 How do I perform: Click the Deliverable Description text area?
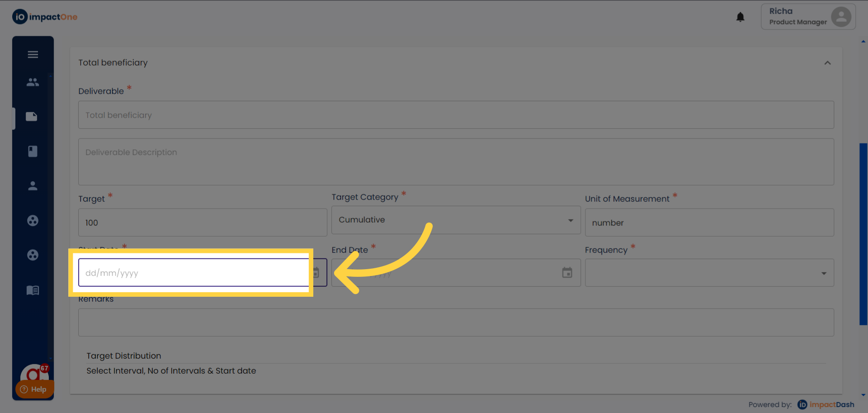[456, 162]
